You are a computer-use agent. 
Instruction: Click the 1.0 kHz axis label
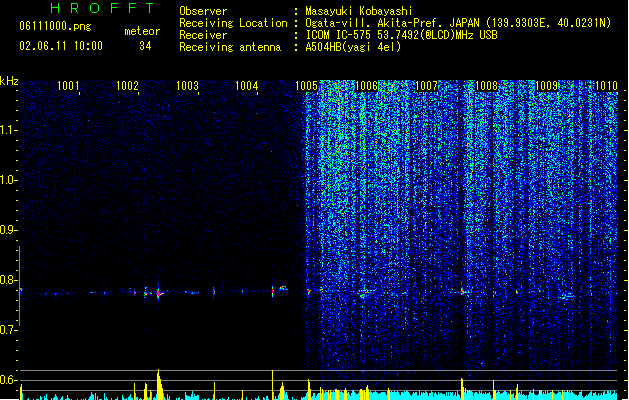[8, 180]
